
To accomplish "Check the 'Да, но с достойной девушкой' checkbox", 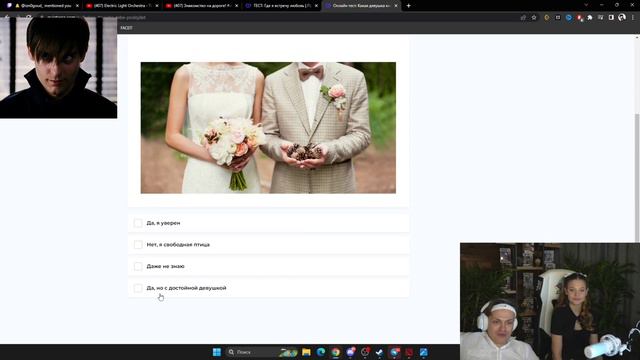I will tap(138, 288).
